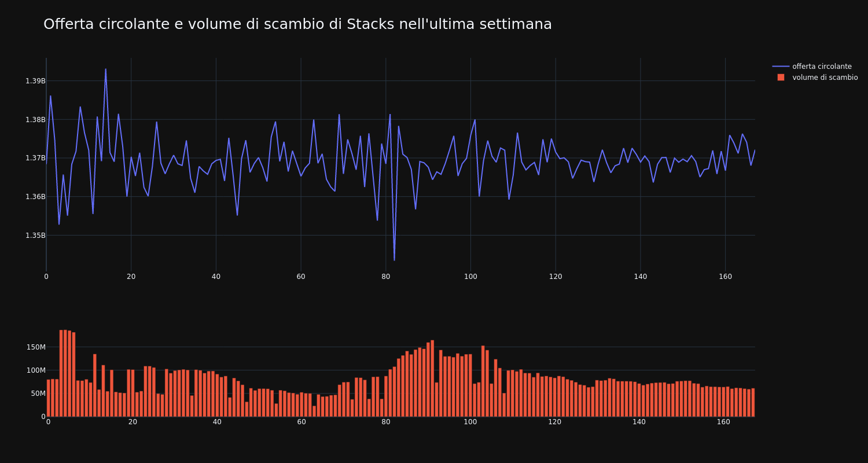Select the chart title text

297,24
